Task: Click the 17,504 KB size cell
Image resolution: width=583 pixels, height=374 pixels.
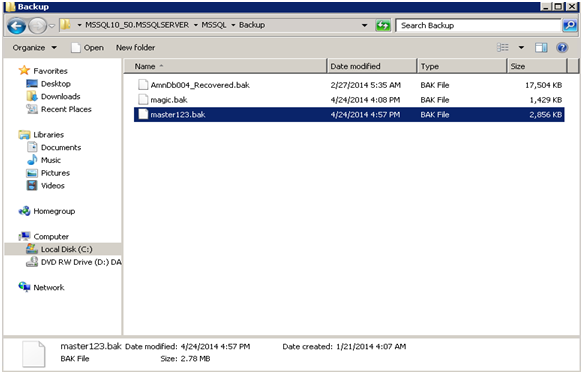Action: (x=543, y=85)
